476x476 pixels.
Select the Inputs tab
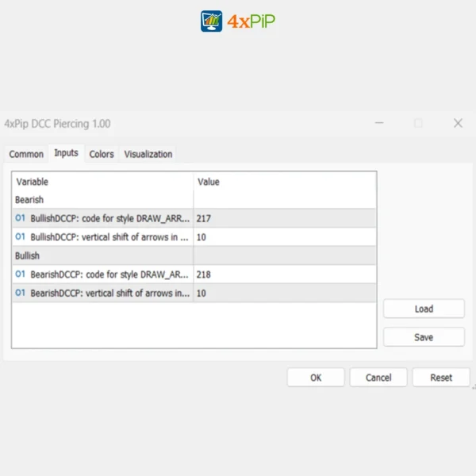click(66, 153)
